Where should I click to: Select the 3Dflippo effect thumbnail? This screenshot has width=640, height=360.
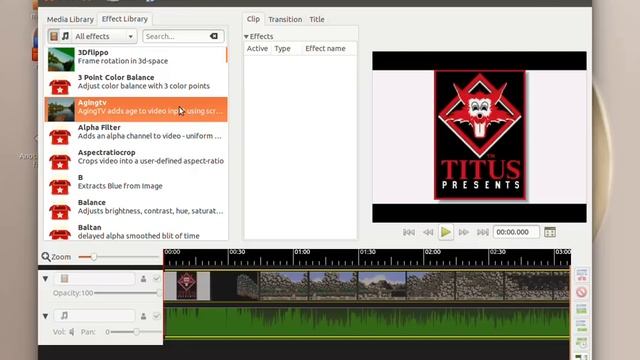61,59
